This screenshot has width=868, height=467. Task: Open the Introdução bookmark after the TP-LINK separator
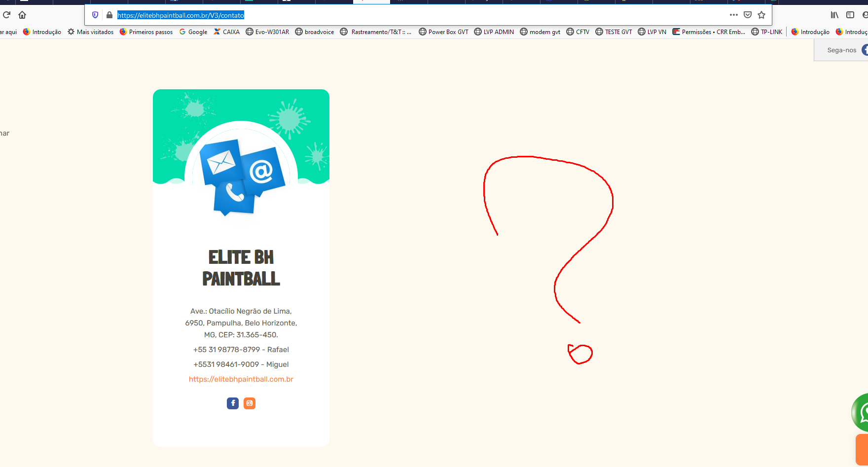[810, 32]
